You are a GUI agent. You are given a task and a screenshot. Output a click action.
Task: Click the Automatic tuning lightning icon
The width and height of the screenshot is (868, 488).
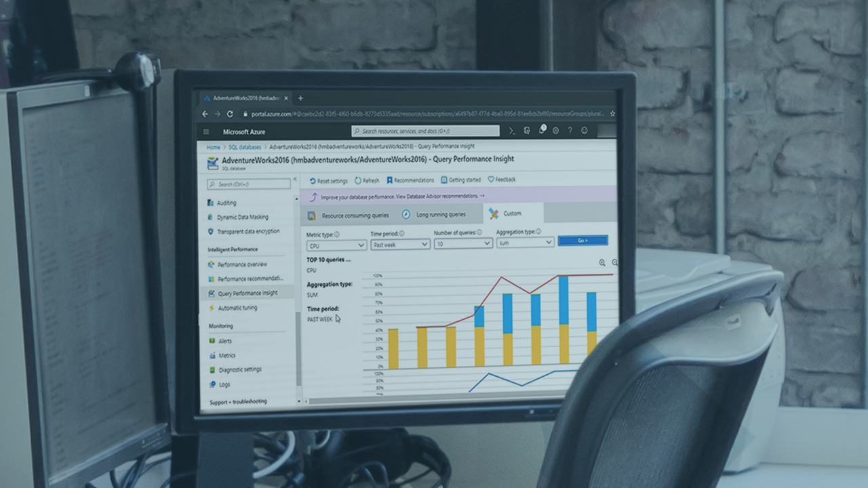click(212, 308)
